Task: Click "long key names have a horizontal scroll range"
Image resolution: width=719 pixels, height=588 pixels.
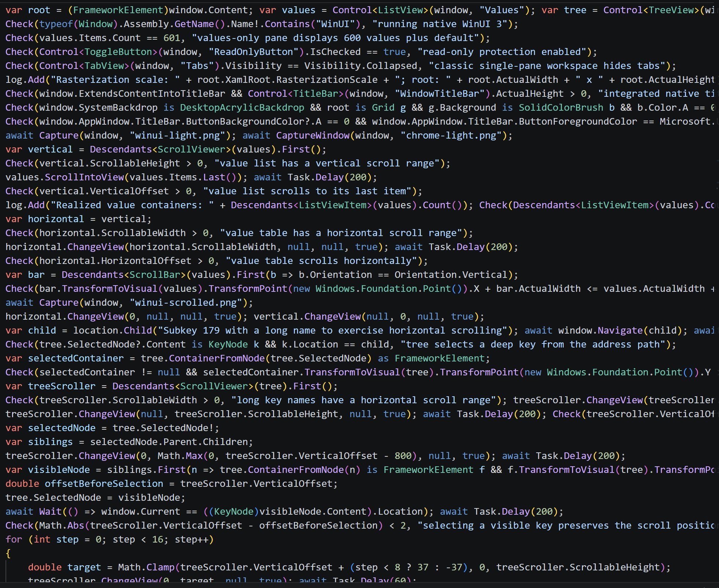Action: pyautogui.click(x=364, y=400)
